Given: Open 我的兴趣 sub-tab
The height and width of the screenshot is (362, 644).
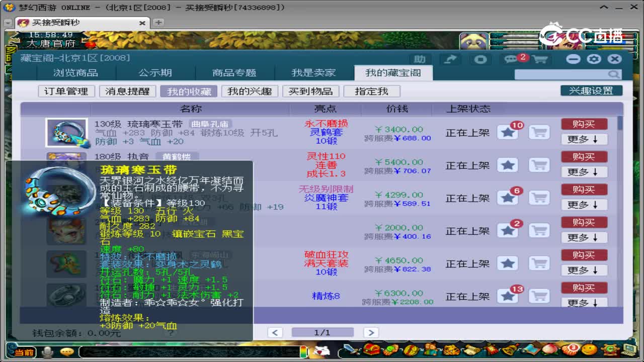Looking at the screenshot, I should 250,92.
